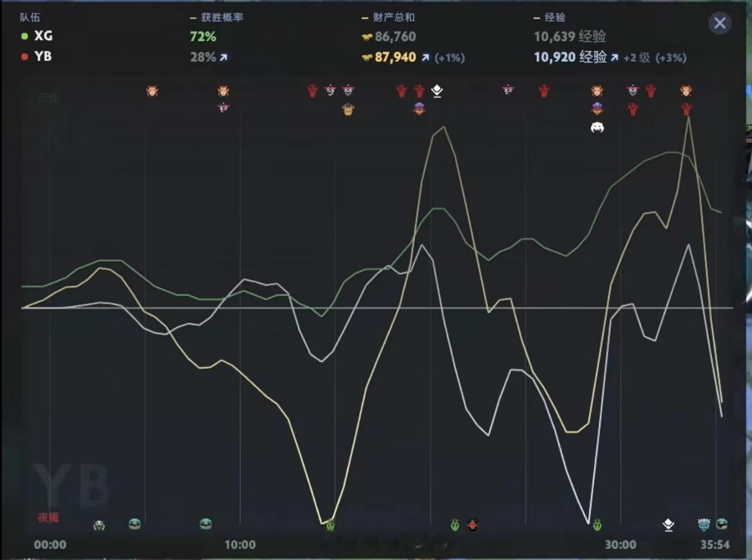
Task: Select the rightmost teal icon above 35:54
Action: 721,524
